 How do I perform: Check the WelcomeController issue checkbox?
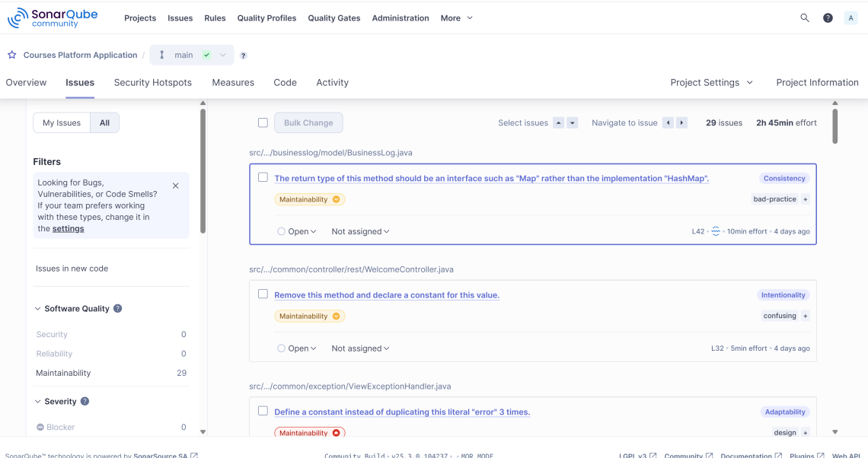[263, 294]
